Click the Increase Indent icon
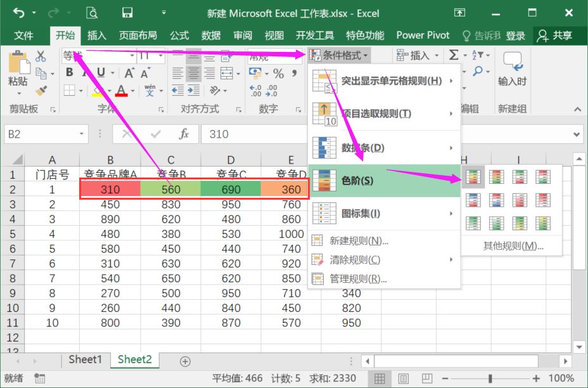 [193, 91]
